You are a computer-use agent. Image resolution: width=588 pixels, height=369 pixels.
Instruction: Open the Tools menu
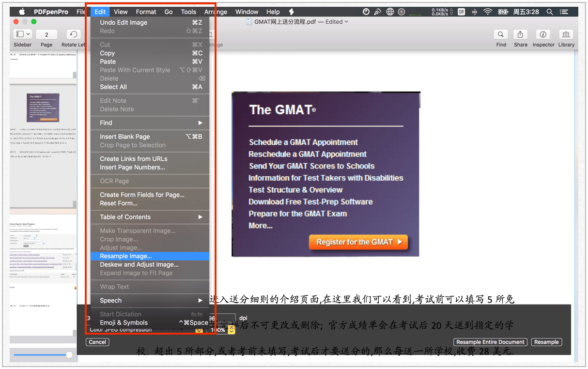(x=188, y=12)
